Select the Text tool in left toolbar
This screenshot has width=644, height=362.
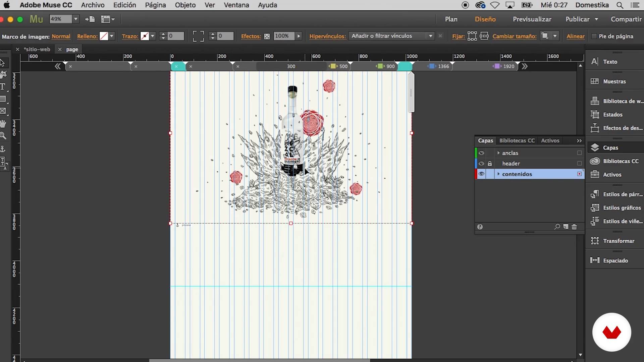(3, 87)
